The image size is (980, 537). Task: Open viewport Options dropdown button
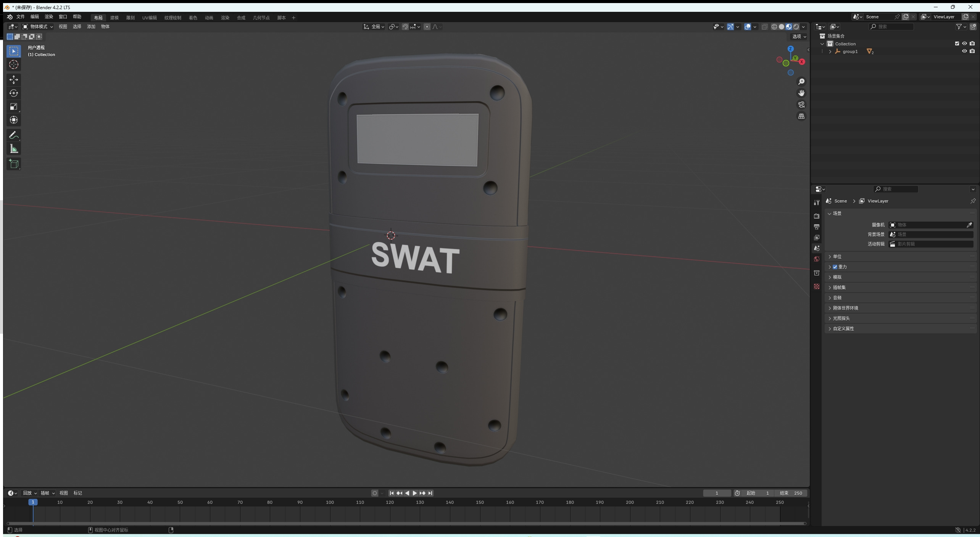(x=799, y=37)
